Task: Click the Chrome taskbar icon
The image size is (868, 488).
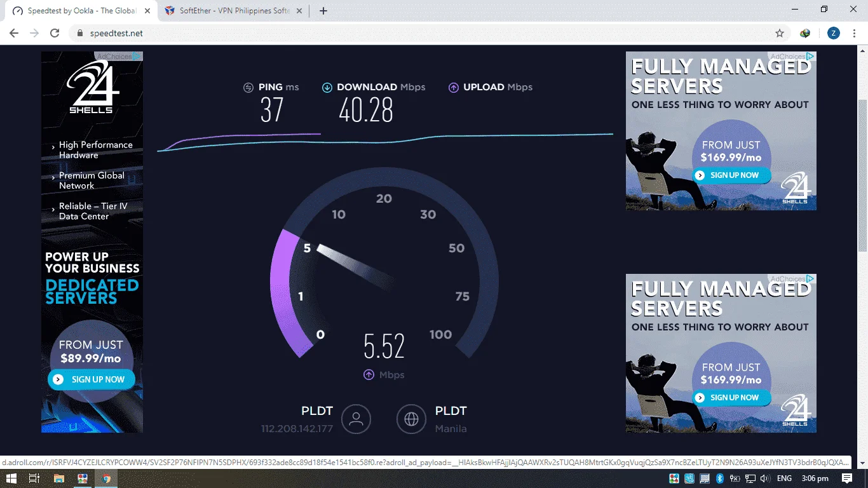Action: (x=106, y=478)
